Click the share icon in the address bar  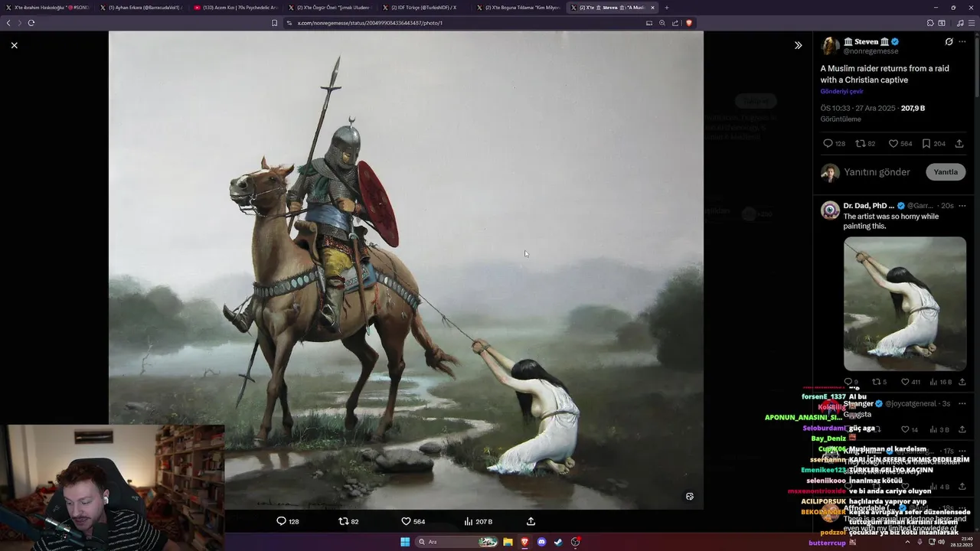tap(675, 23)
